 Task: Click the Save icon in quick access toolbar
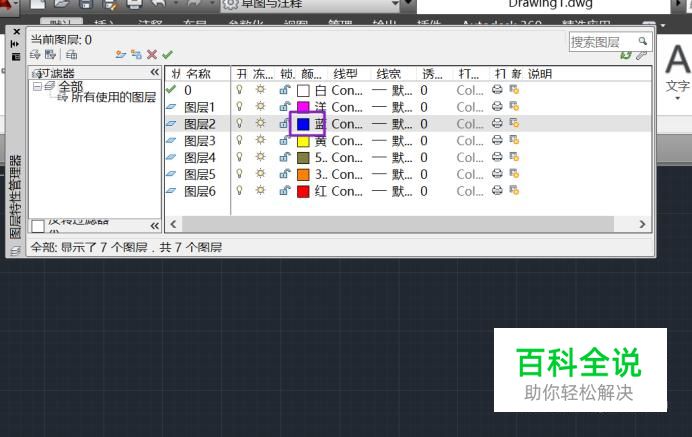point(86,4)
